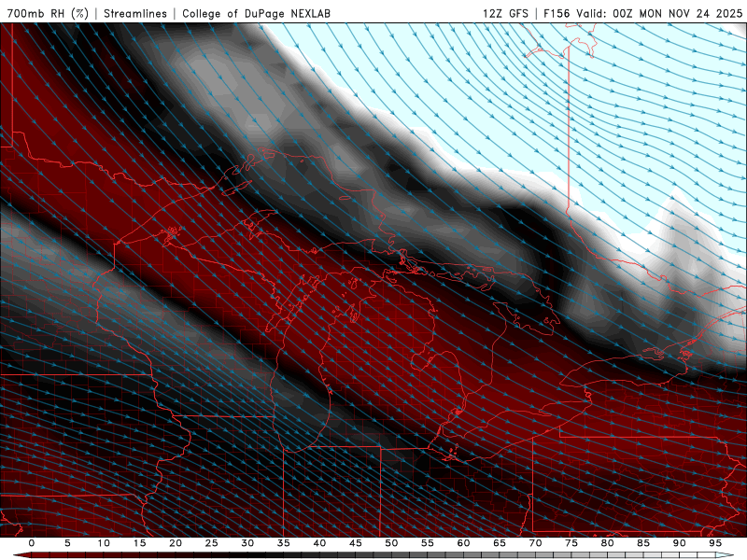Click the "20" color scale label
This screenshot has width=747, height=560.
(x=176, y=543)
